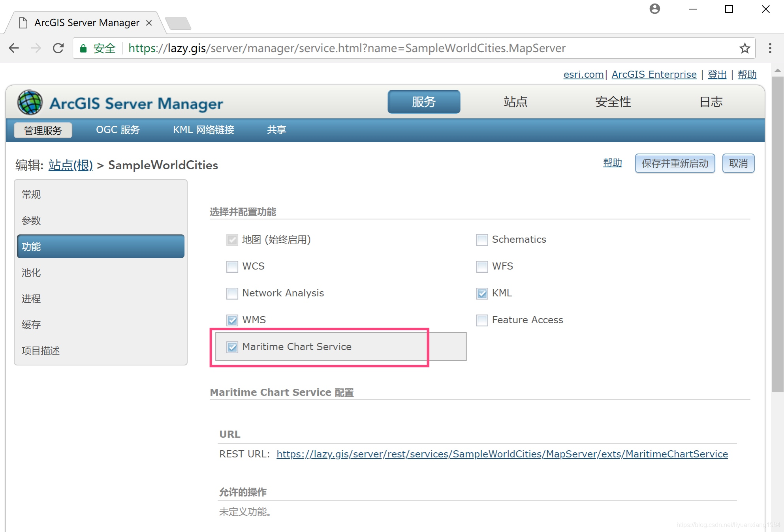The width and height of the screenshot is (784, 532).
Task: Select the 功能 sidebar item
Action: (x=100, y=247)
